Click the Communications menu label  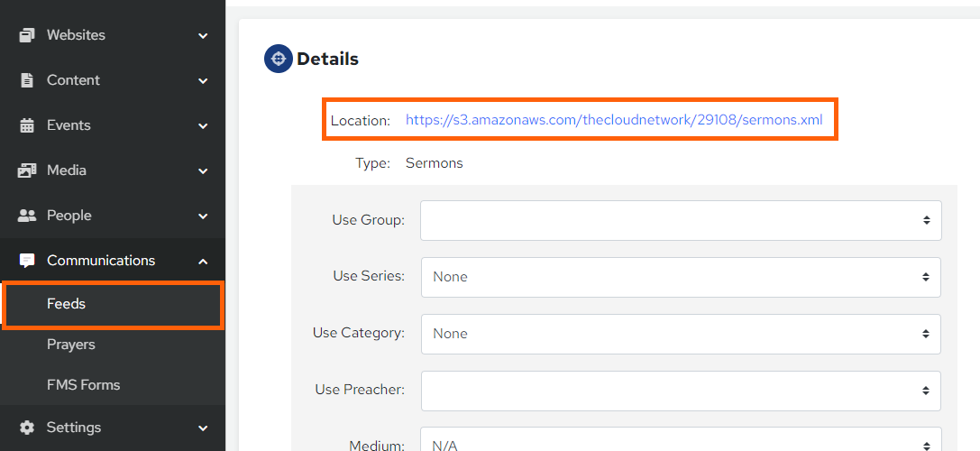[x=101, y=260]
